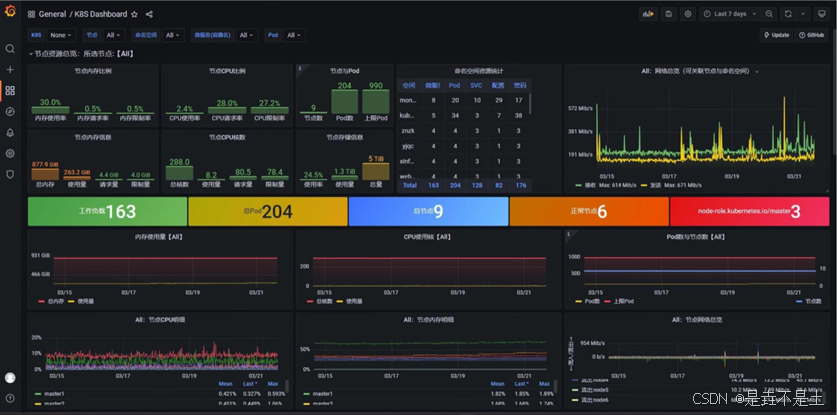Sort node memory legend by Last

[522, 383]
